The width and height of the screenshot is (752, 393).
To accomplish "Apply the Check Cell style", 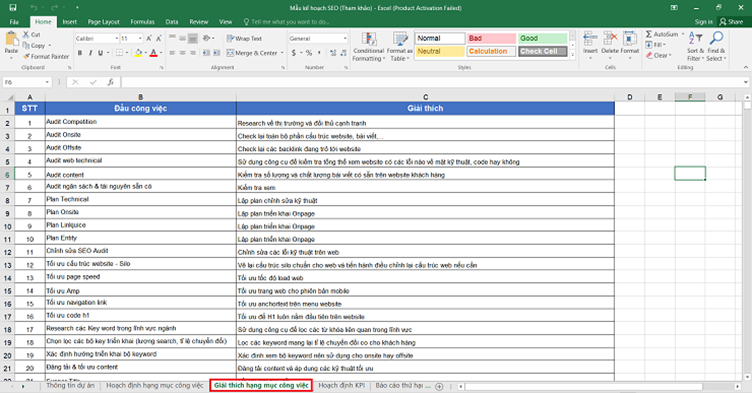I will tap(543, 51).
